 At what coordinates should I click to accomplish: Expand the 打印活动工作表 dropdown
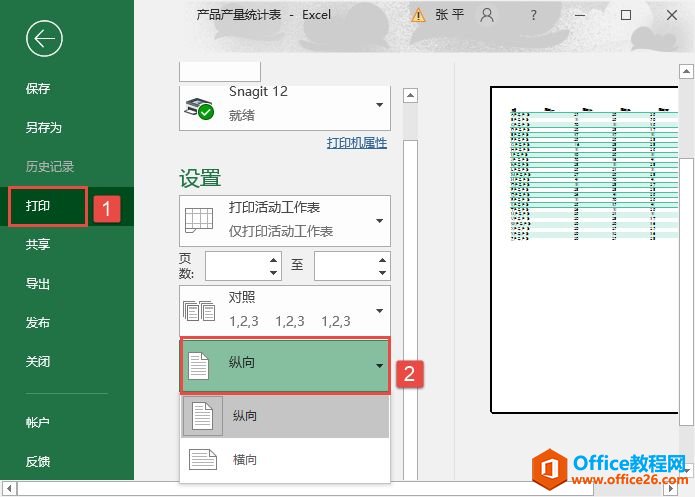pos(285,221)
